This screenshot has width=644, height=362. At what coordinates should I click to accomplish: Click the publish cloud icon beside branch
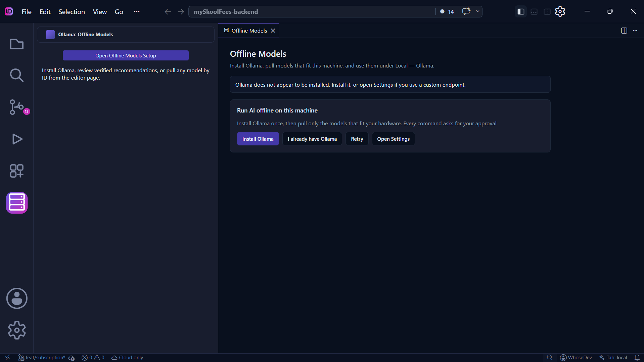tap(72, 358)
